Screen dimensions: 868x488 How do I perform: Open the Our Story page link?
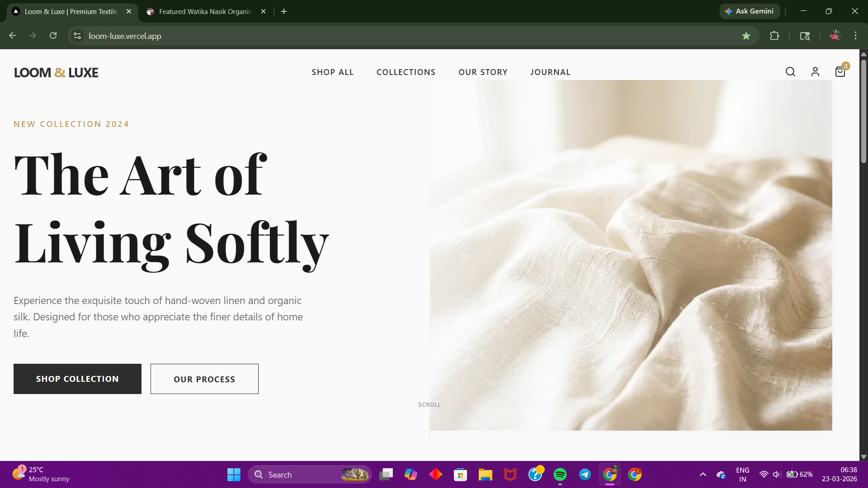coord(483,72)
